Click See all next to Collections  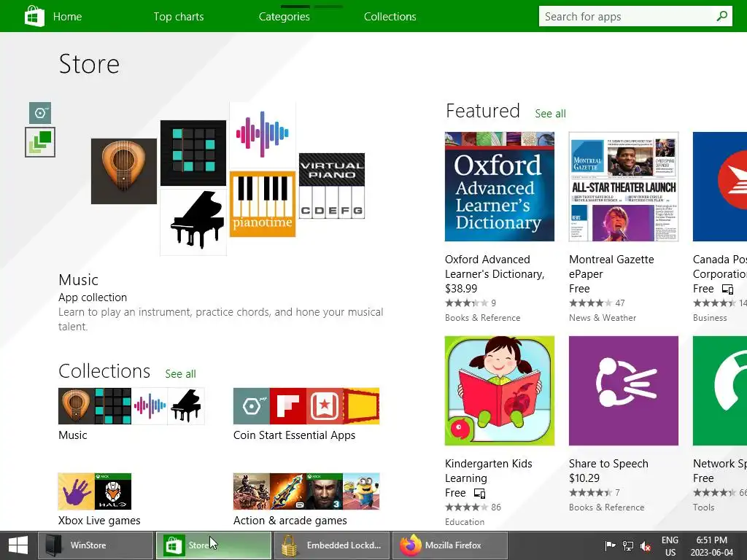click(x=180, y=374)
